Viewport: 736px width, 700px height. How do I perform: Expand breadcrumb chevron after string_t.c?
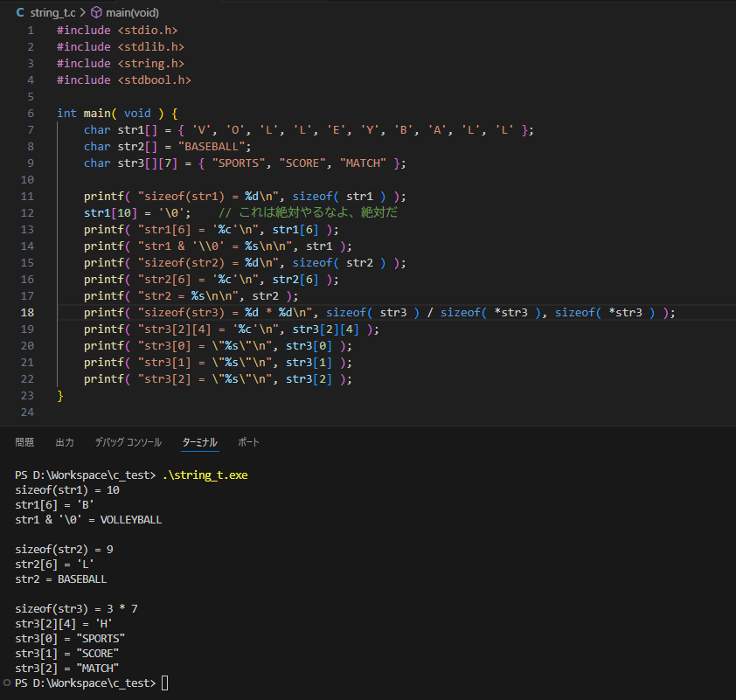point(83,12)
